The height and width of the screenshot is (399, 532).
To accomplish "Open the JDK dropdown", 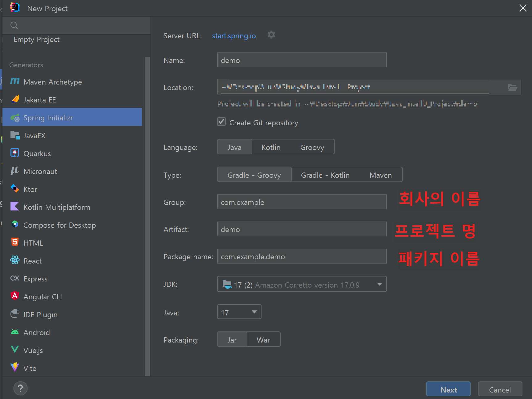I will 302,284.
